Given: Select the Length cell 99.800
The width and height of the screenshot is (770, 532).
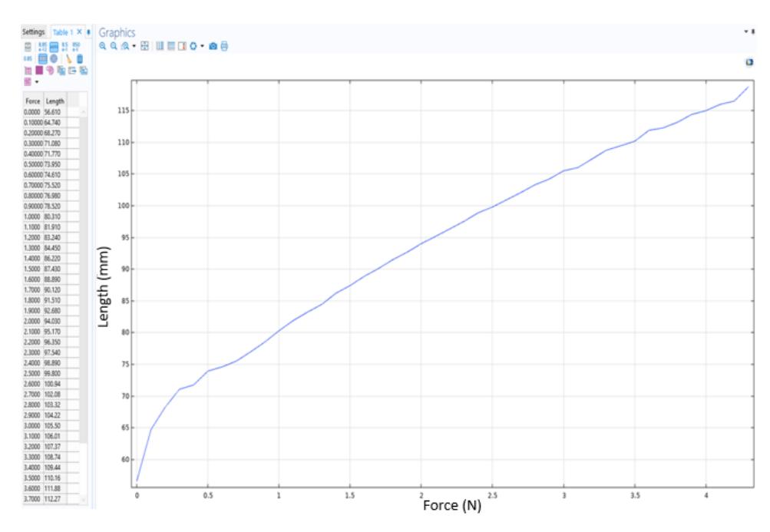Looking at the screenshot, I should (x=55, y=373).
